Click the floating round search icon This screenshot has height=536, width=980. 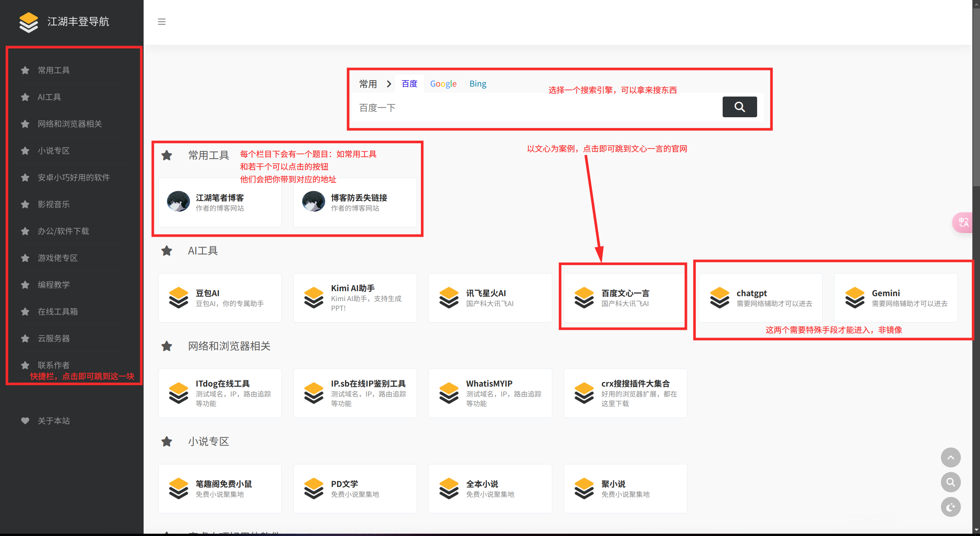point(950,482)
